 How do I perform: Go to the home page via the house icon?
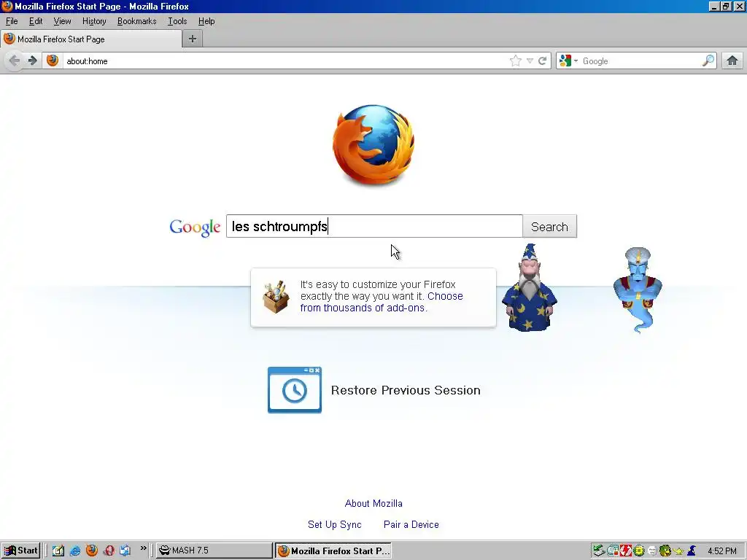pos(732,61)
